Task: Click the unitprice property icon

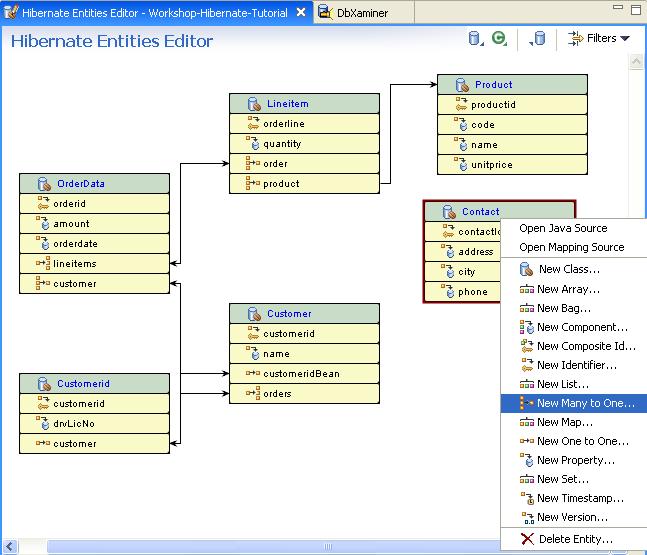Action: coord(461,164)
